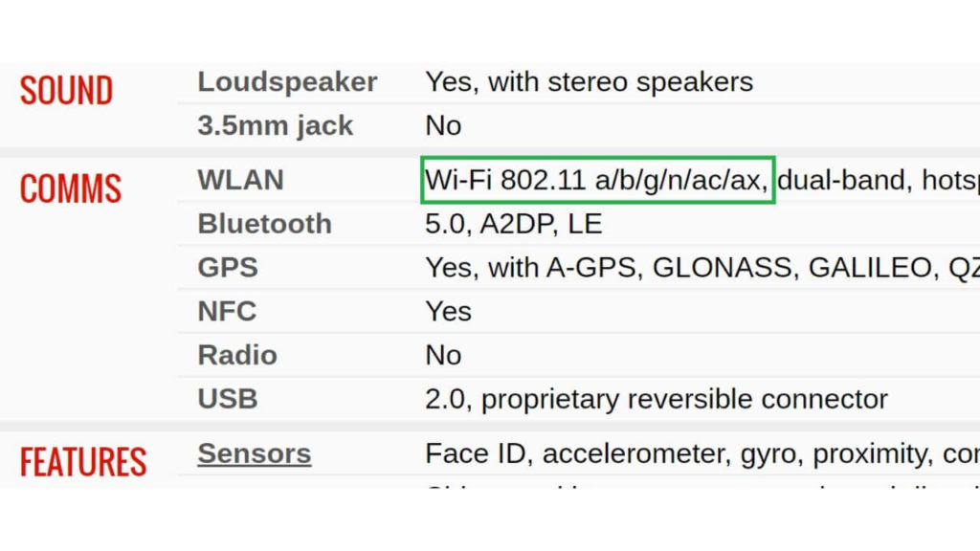Click the COMMS section heading
Screen dimensions: 980x551
pos(70,189)
